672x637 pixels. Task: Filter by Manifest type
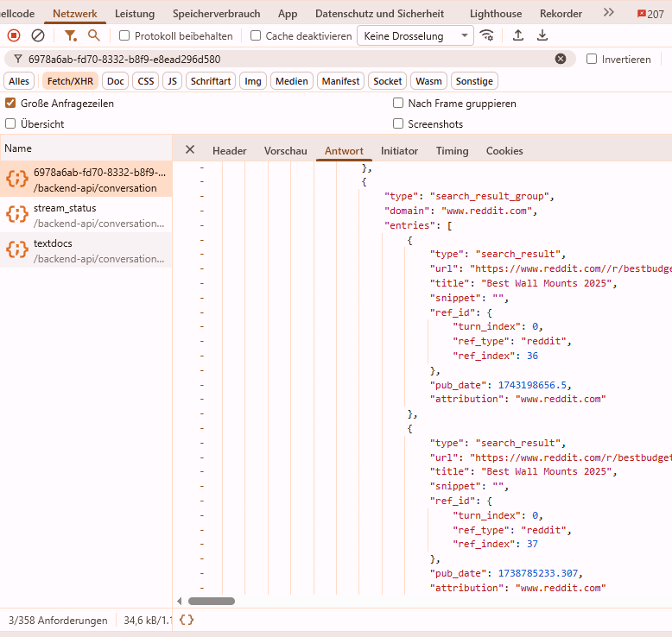coord(340,81)
